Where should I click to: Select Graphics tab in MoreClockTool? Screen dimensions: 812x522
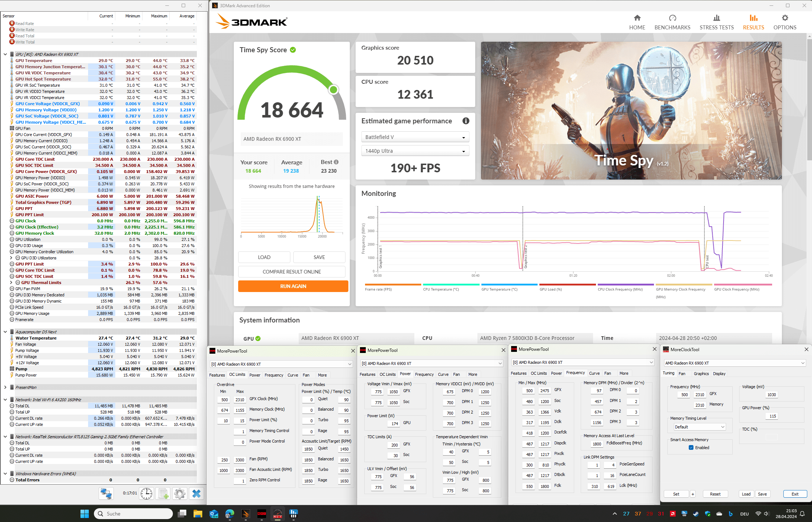[x=701, y=373]
